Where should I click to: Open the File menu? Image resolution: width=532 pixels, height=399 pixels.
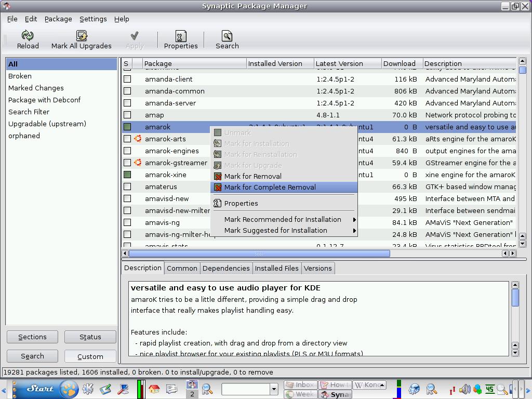coord(12,19)
